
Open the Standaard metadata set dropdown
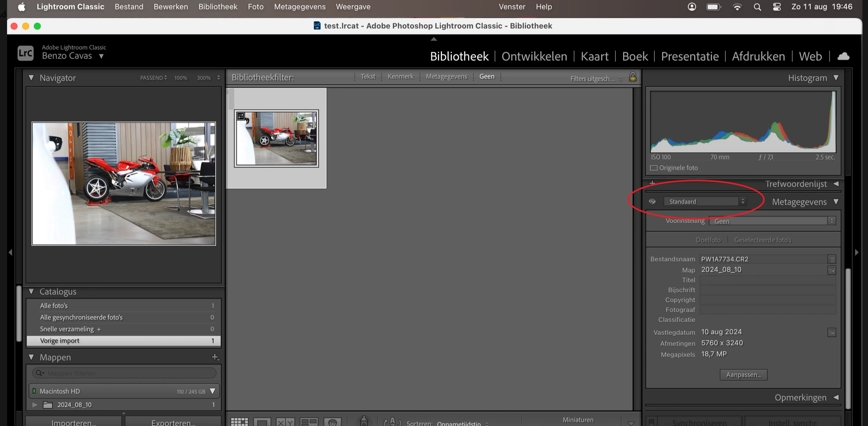705,202
